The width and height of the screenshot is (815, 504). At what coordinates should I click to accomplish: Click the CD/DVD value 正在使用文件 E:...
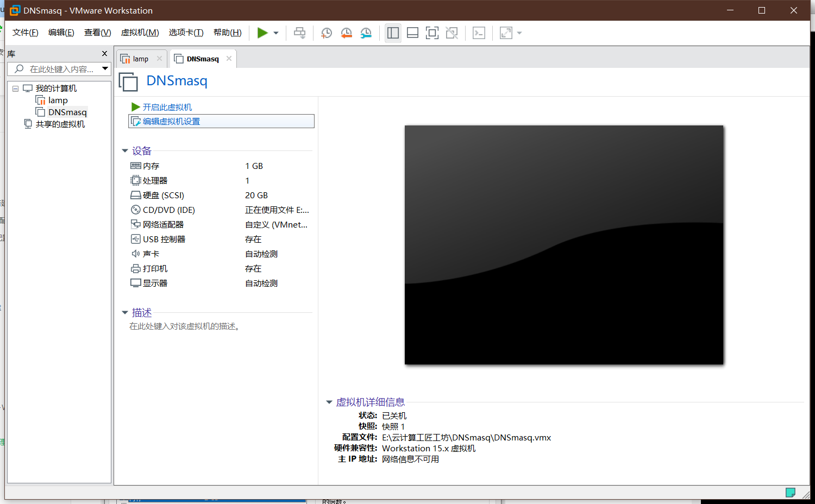coord(277,210)
